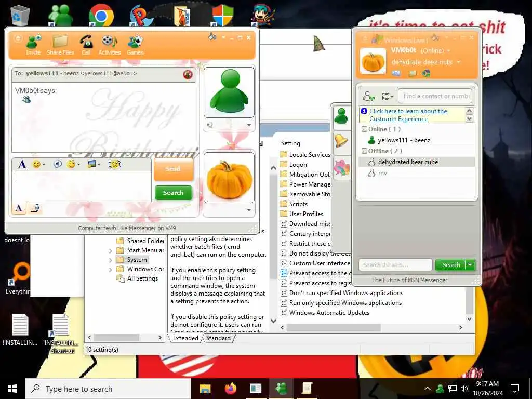Screen dimensions: 532x399
Task: Expand the System tree node
Action: pos(110,261)
